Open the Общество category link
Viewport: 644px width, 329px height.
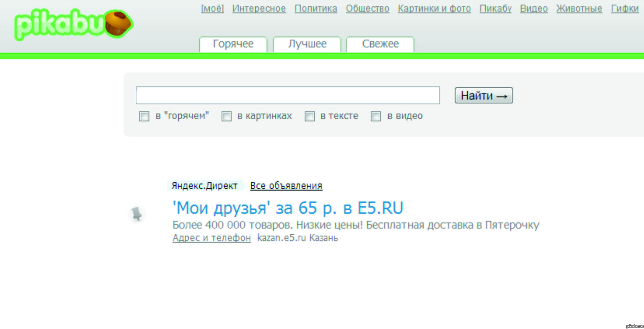(x=368, y=8)
